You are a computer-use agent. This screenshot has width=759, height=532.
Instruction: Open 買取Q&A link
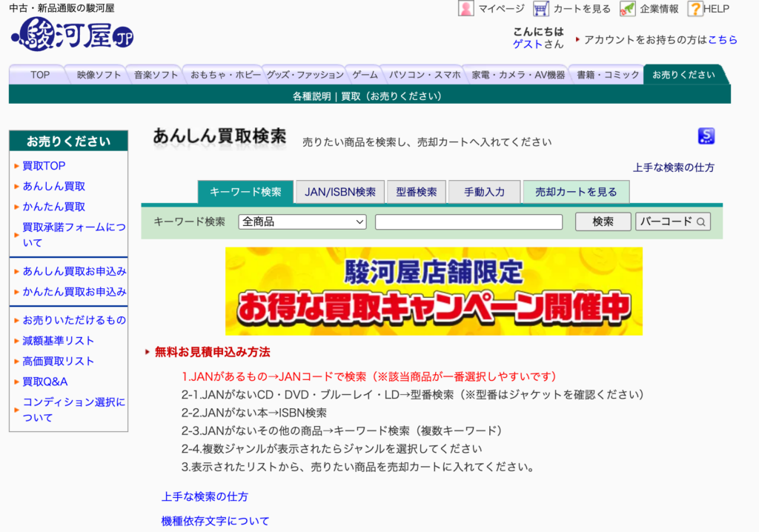tap(45, 382)
